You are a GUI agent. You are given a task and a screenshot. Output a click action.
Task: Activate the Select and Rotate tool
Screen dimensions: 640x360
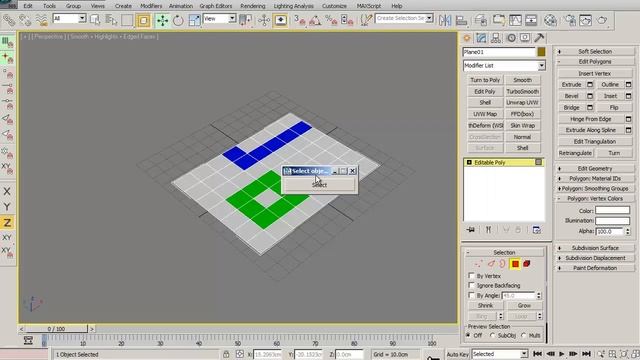(x=178, y=20)
